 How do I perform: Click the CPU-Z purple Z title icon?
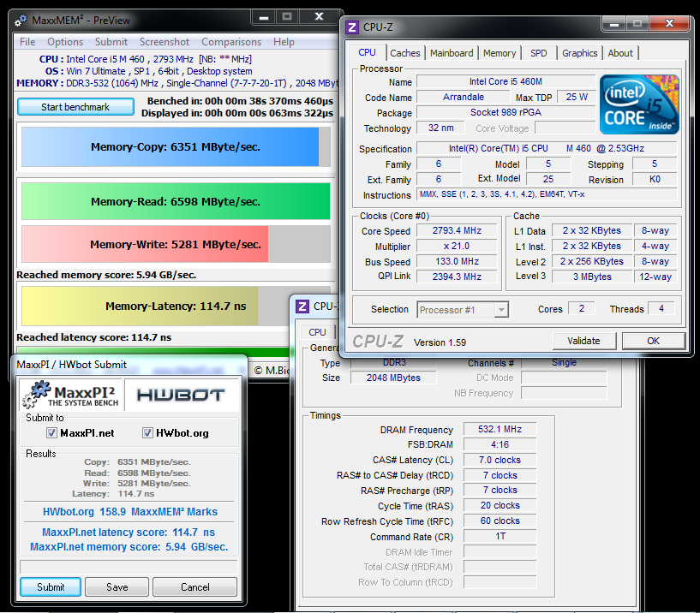click(352, 27)
